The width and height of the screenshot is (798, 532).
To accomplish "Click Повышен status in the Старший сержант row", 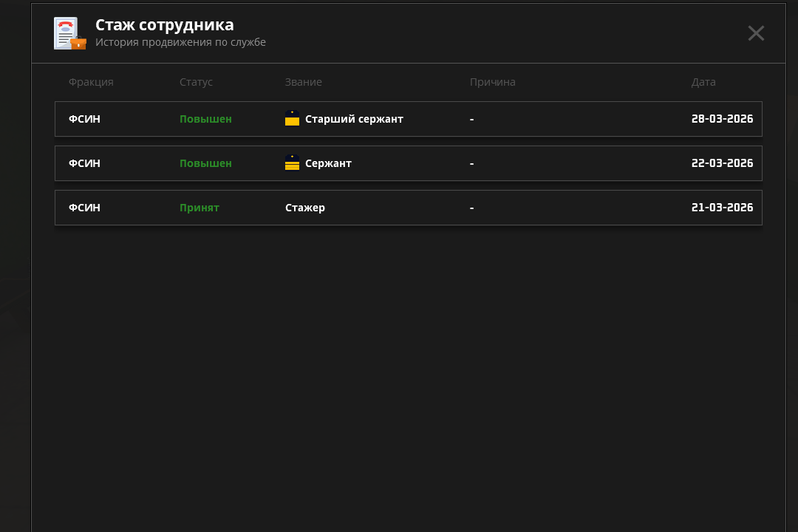I will 205,119.
